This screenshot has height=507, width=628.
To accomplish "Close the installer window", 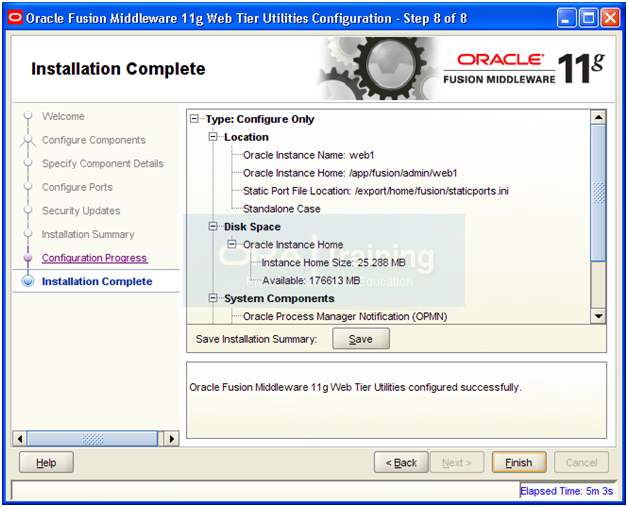I will pyautogui.click(x=610, y=18).
